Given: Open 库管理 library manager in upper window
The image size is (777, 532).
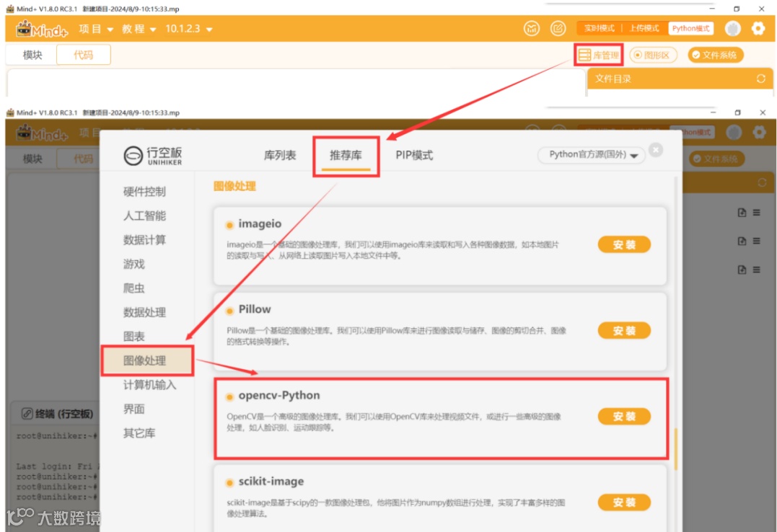Looking at the screenshot, I should point(599,55).
